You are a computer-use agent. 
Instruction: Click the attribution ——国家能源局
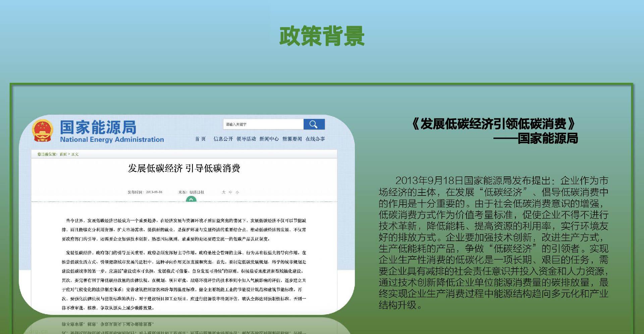point(536,138)
